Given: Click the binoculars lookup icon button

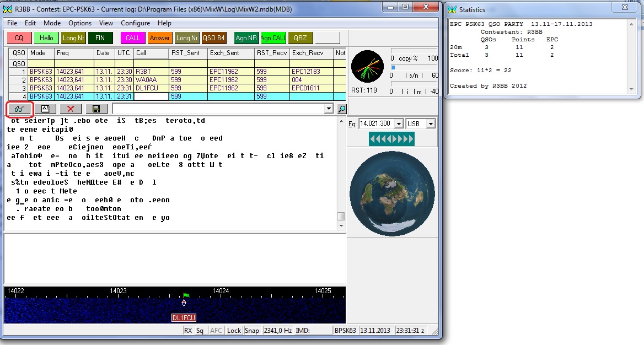Looking at the screenshot, I should (19, 109).
